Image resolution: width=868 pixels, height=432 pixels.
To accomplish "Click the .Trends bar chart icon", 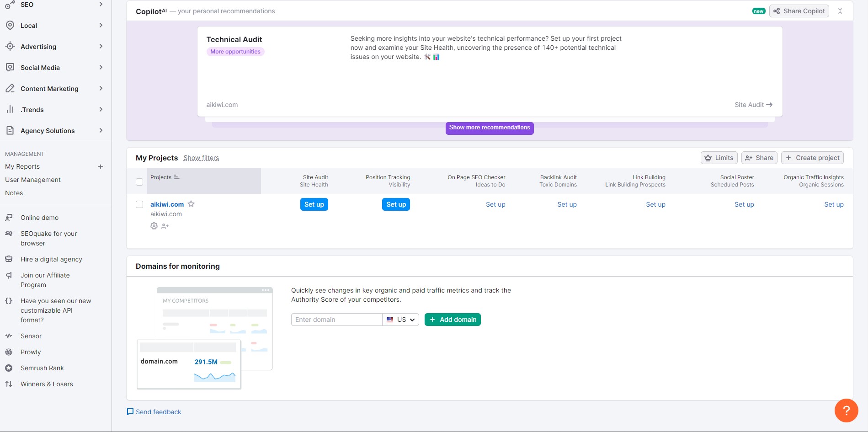I will [x=10, y=110].
